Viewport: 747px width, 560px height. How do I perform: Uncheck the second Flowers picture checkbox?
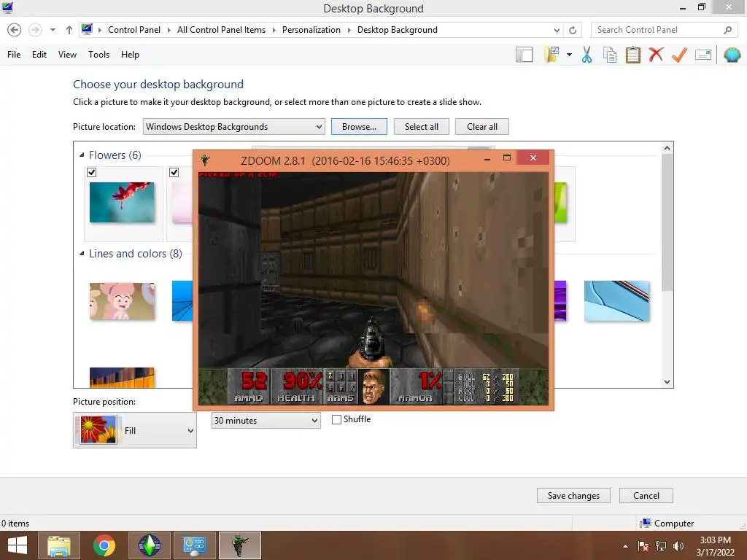click(174, 172)
